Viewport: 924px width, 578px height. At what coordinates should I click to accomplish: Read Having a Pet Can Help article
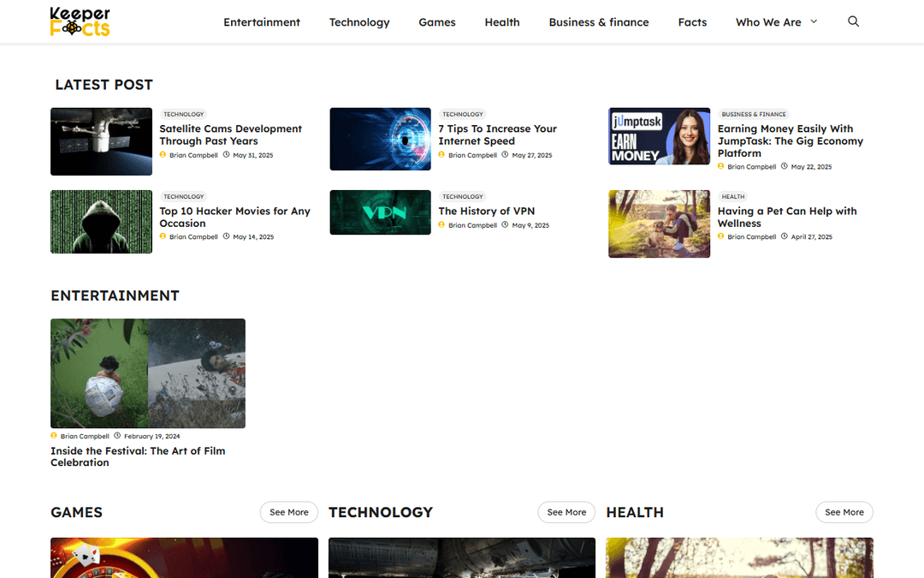click(787, 217)
